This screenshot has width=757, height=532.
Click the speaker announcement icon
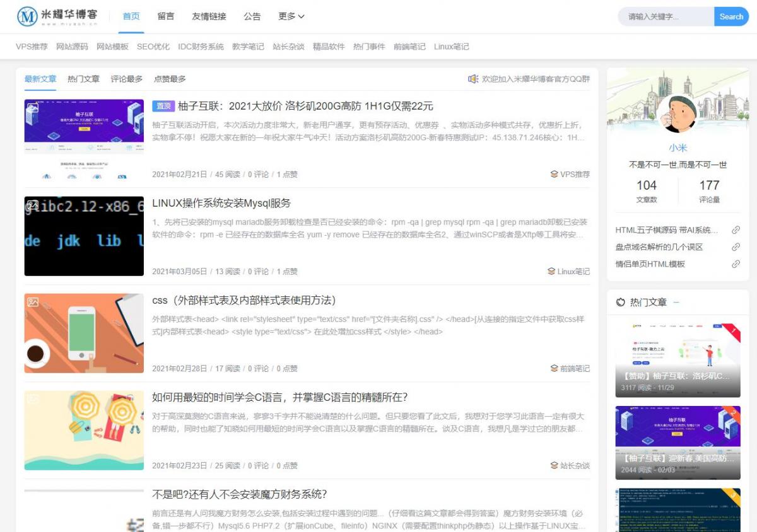click(x=473, y=79)
